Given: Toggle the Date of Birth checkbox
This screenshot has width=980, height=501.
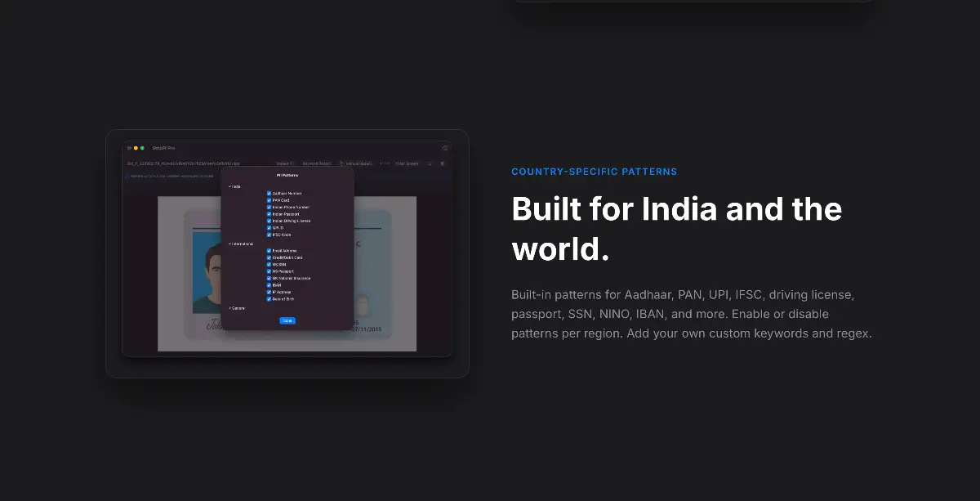Looking at the screenshot, I should click(269, 299).
